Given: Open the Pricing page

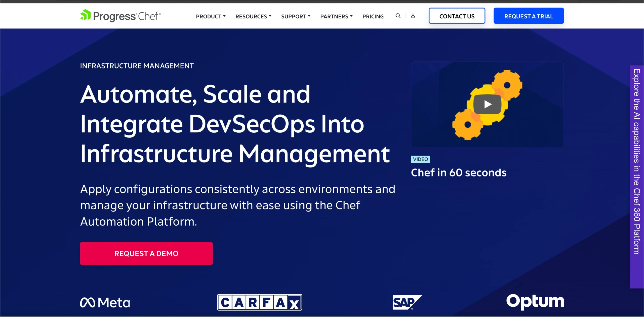Looking at the screenshot, I should click(373, 16).
